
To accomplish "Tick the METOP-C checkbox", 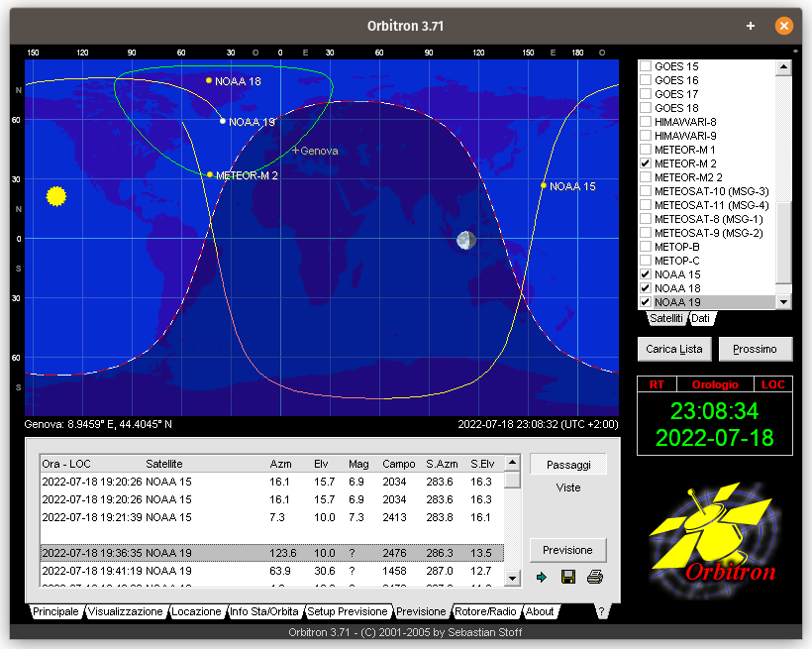I will (x=646, y=261).
